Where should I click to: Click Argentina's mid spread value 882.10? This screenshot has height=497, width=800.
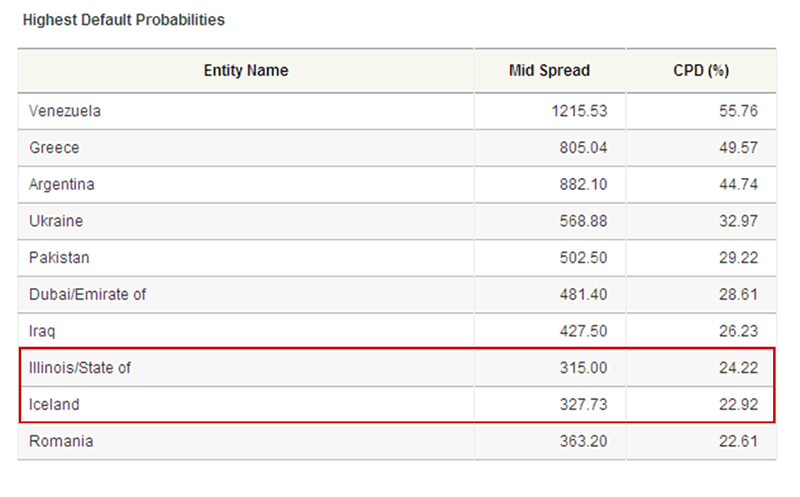pos(583,185)
